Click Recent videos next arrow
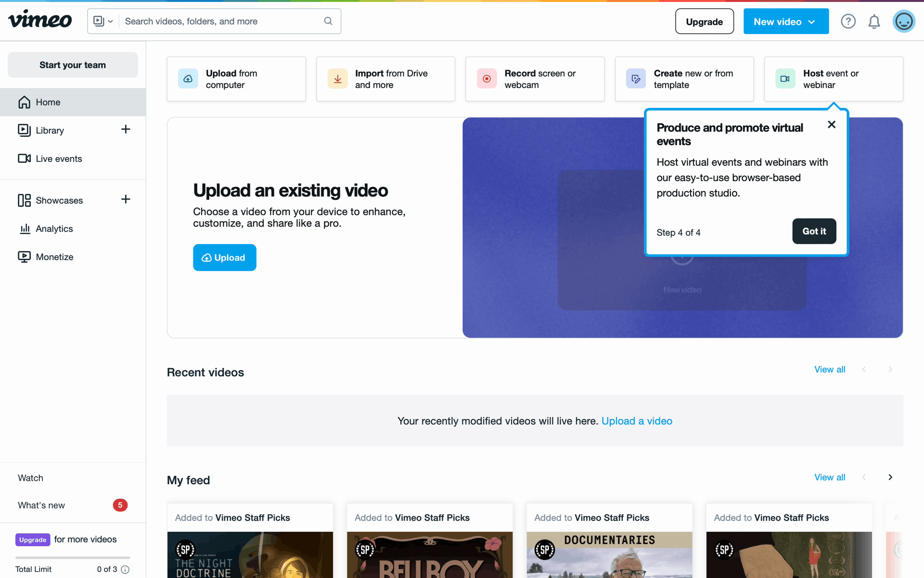Screen dimensions: 924x578 coord(890,369)
